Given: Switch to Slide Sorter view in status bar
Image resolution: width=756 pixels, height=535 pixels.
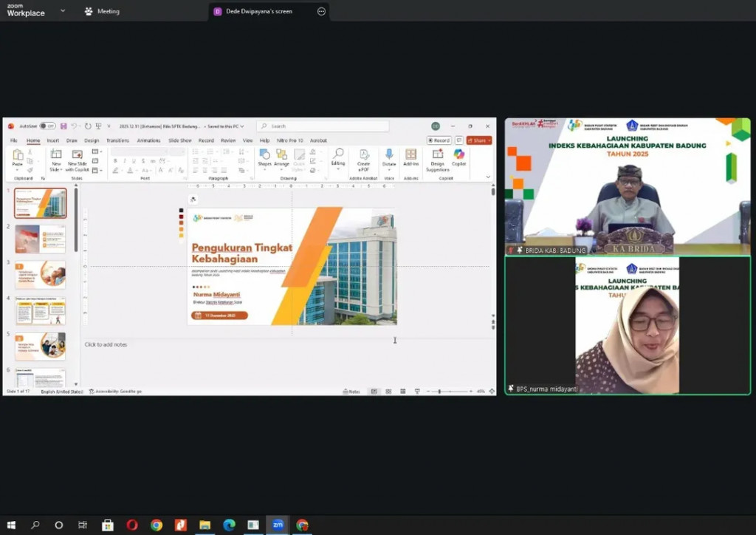Looking at the screenshot, I should pos(388,391).
